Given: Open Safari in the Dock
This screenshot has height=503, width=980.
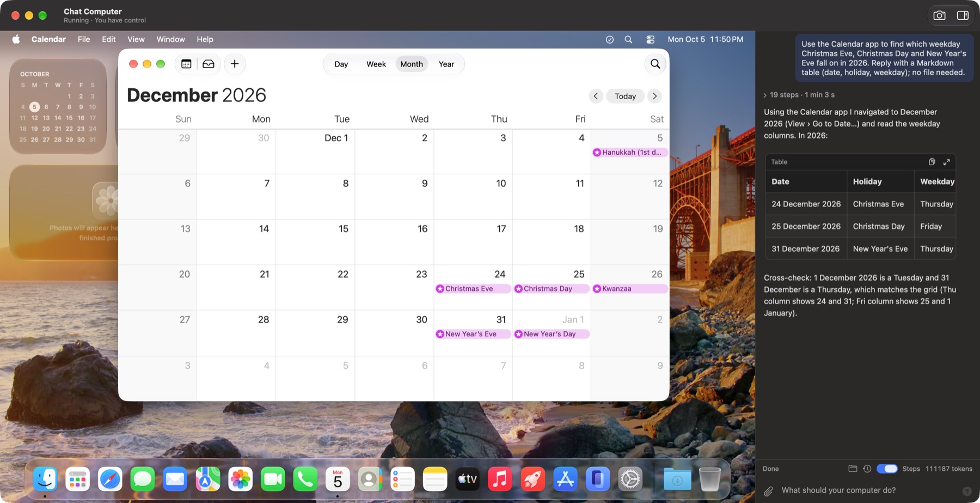Looking at the screenshot, I should (110, 480).
